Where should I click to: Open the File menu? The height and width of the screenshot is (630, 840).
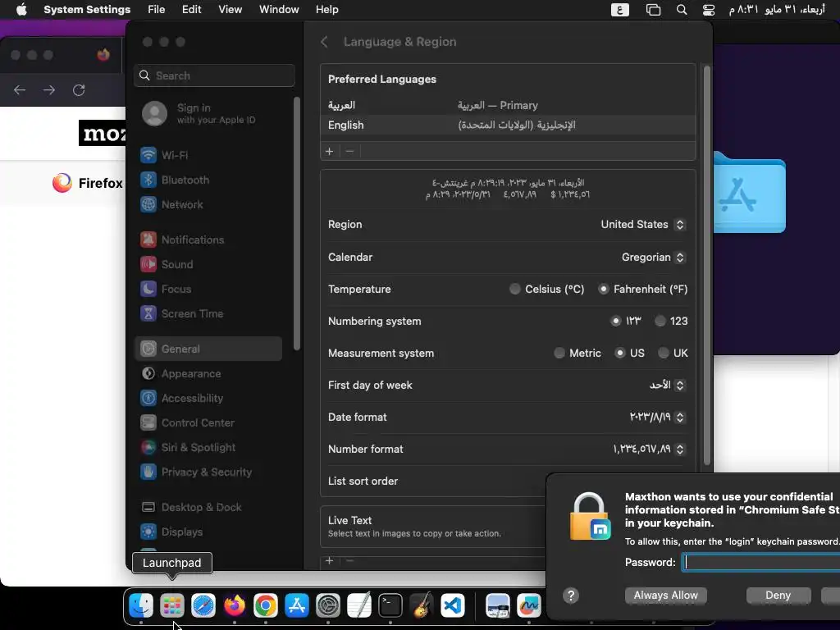[x=157, y=10]
